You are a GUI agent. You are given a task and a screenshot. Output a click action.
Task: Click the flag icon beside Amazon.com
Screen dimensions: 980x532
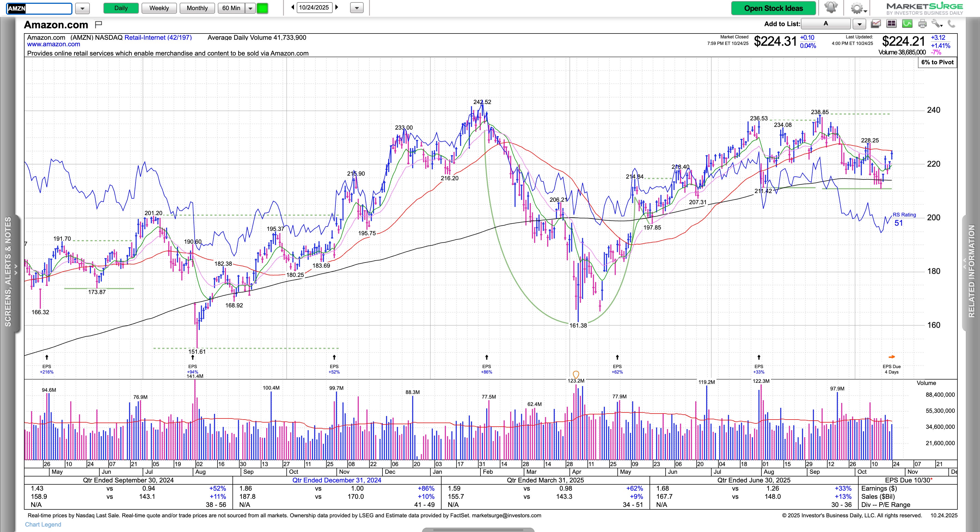(x=99, y=25)
